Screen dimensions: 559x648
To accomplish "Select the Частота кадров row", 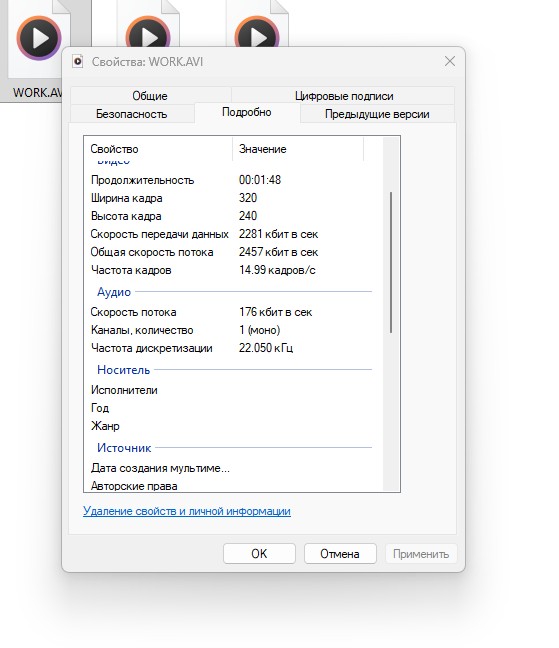I will [231, 270].
